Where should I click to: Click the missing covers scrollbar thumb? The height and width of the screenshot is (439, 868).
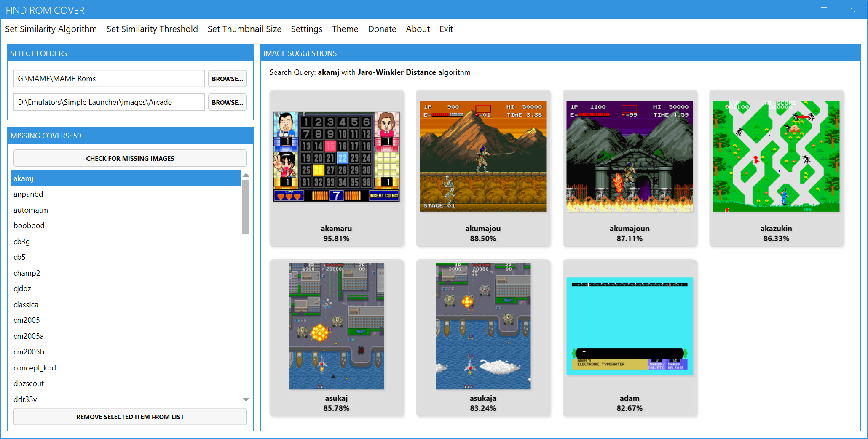[x=246, y=207]
